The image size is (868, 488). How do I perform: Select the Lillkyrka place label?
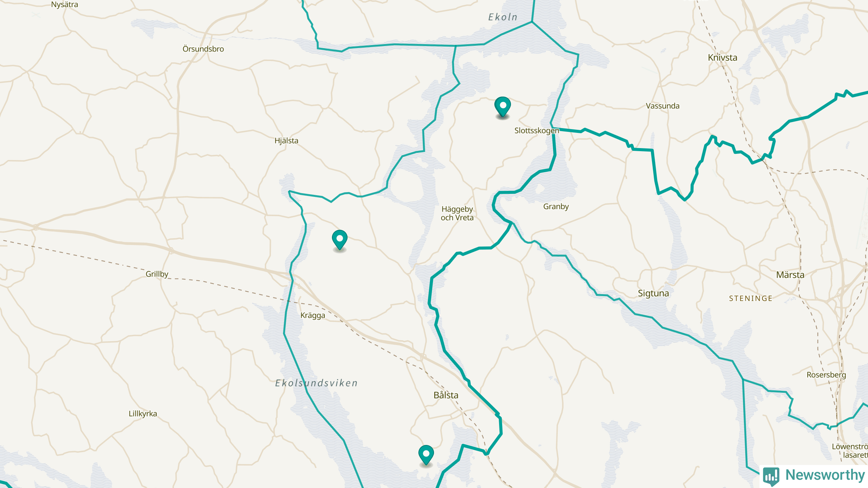(x=143, y=414)
